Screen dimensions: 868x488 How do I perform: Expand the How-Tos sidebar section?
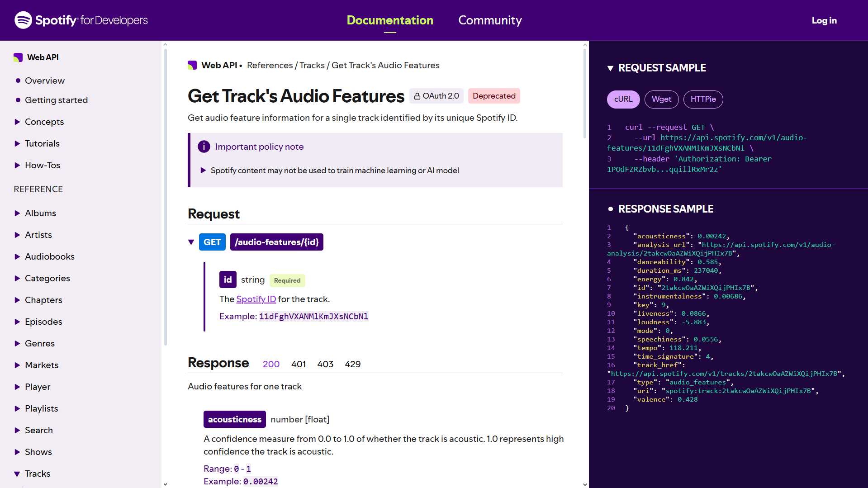pyautogui.click(x=17, y=165)
